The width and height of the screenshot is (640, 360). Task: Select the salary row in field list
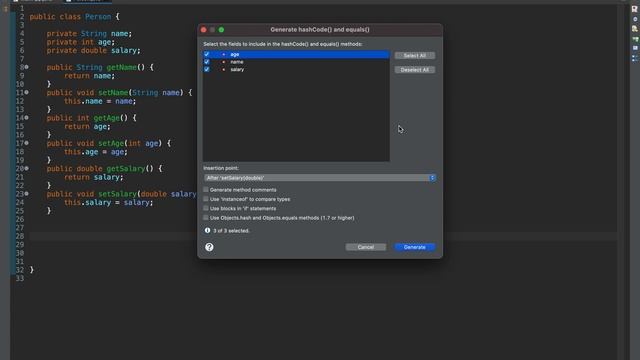tap(296, 69)
